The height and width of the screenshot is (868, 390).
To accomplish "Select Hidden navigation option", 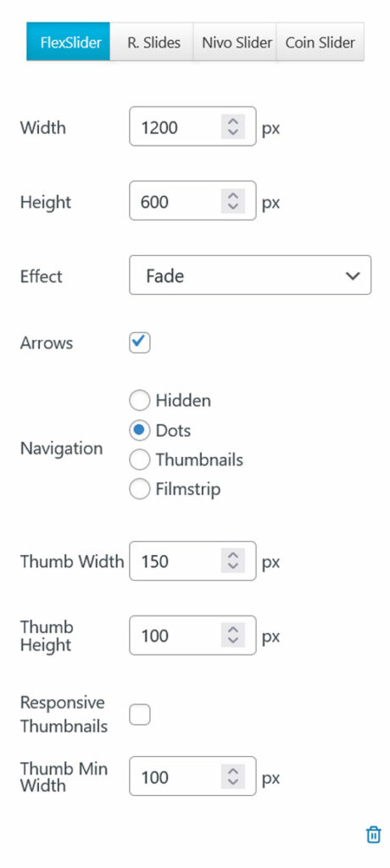I will (140, 400).
